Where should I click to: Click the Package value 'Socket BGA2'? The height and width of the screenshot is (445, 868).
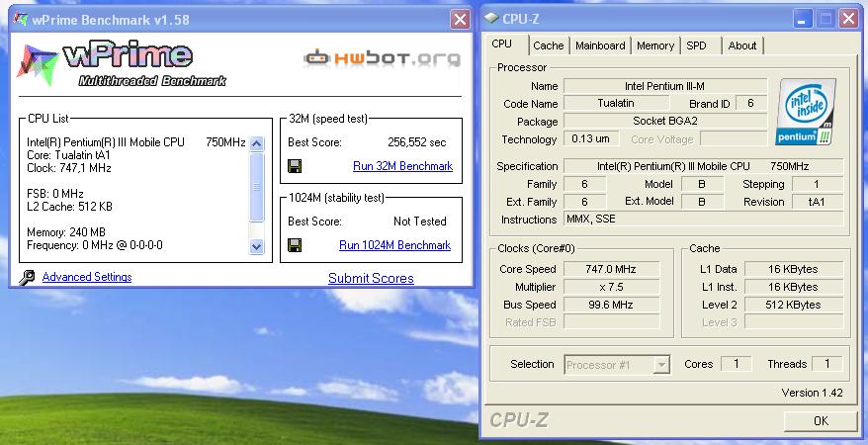click(x=664, y=121)
